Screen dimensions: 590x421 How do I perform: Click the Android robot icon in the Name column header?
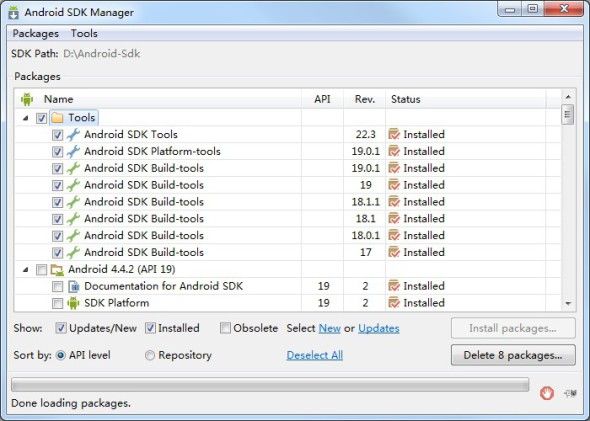coord(27,99)
